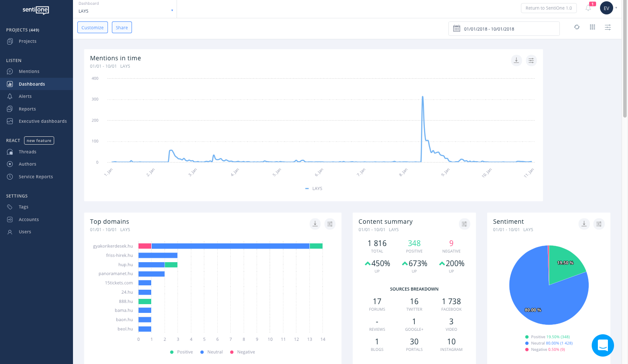Open the grid layout icon
The width and height of the screenshot is (628, 364).
click(x=592, y=27)
